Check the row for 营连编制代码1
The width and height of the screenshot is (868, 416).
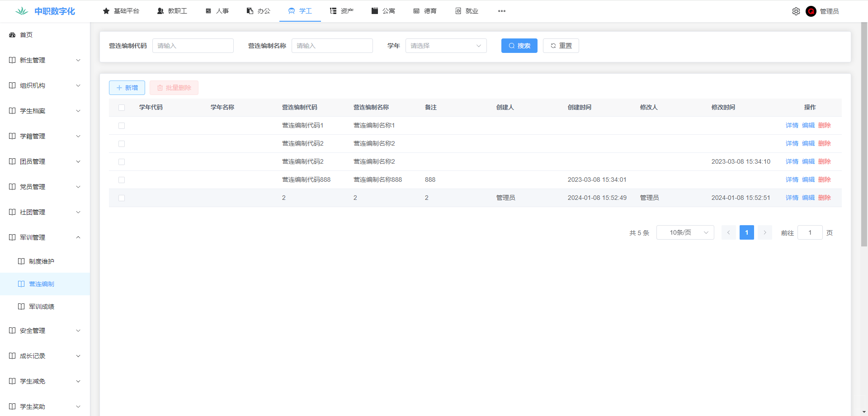click(x=122, y=126)
